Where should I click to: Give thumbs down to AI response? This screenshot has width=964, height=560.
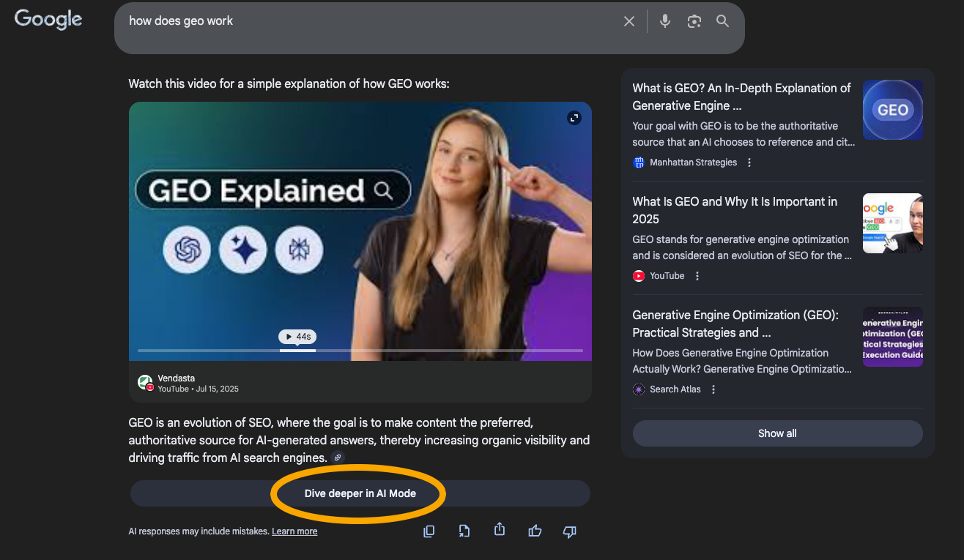click(569, 531)
